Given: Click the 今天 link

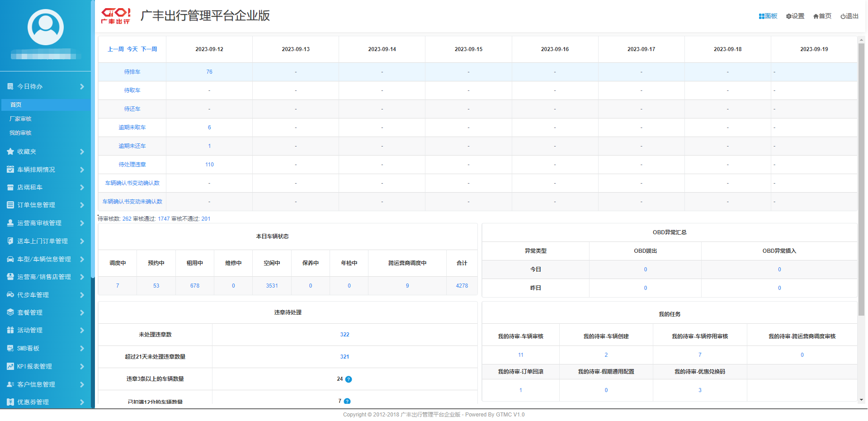Looking at the screenshot, I should [132, 49].
